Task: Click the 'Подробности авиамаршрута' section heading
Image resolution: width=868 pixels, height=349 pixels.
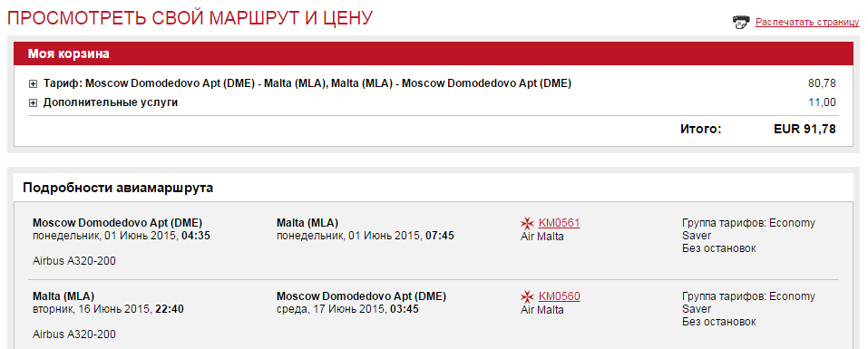Action: 118,188
